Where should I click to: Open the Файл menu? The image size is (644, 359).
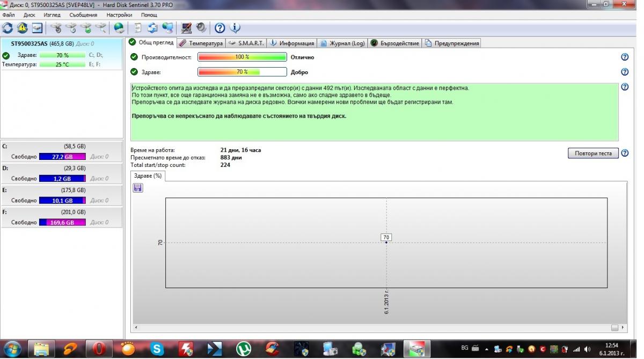(x=9, y=15)
